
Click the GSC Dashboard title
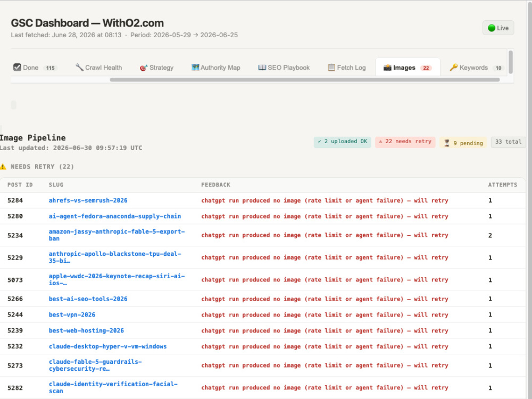click(x=87, y=23)
